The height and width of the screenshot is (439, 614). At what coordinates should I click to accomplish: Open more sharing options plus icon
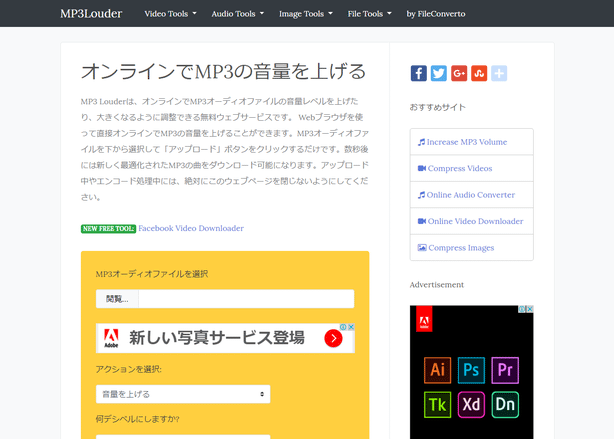(x=499, y=73)
